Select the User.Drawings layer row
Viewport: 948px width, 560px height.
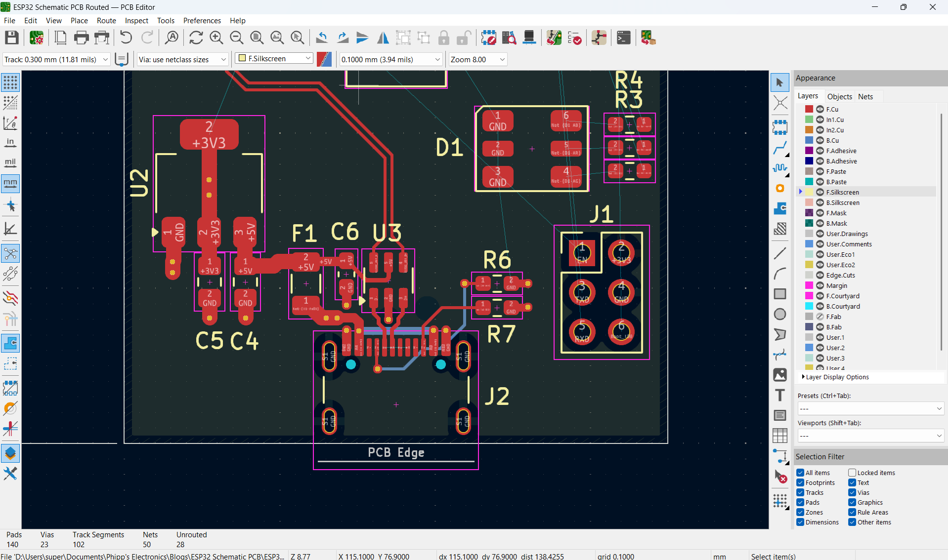(867, 234)
